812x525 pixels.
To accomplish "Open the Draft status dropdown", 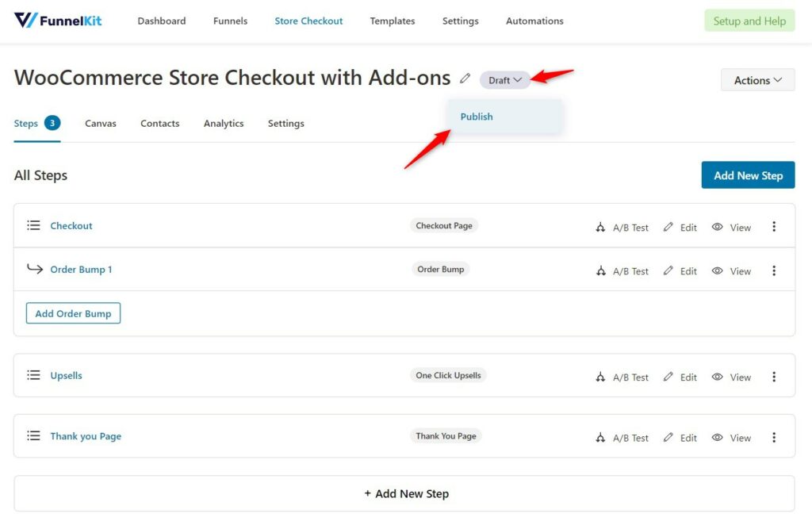I will 505,80.
